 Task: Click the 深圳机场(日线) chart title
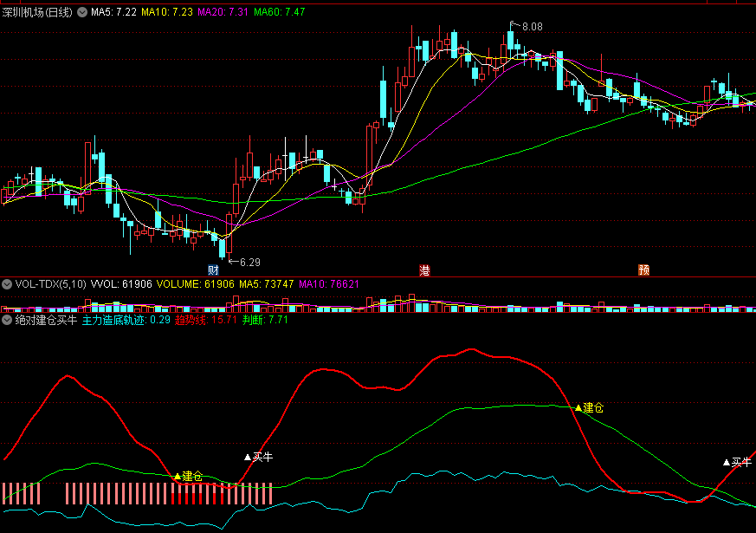click(x=37, y=12)
